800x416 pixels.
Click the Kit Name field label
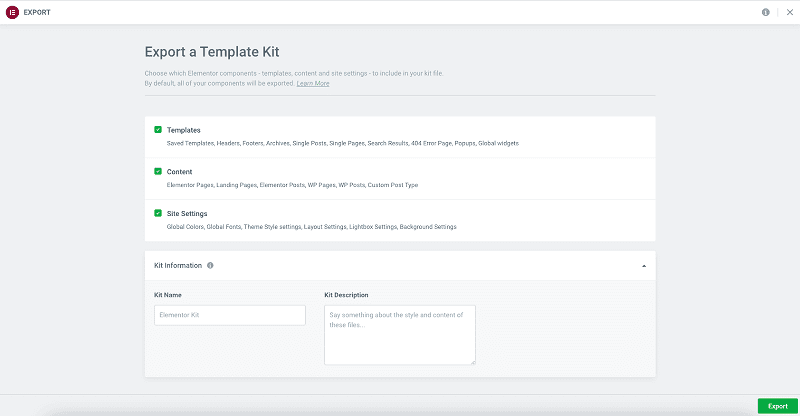coord(168,295)
